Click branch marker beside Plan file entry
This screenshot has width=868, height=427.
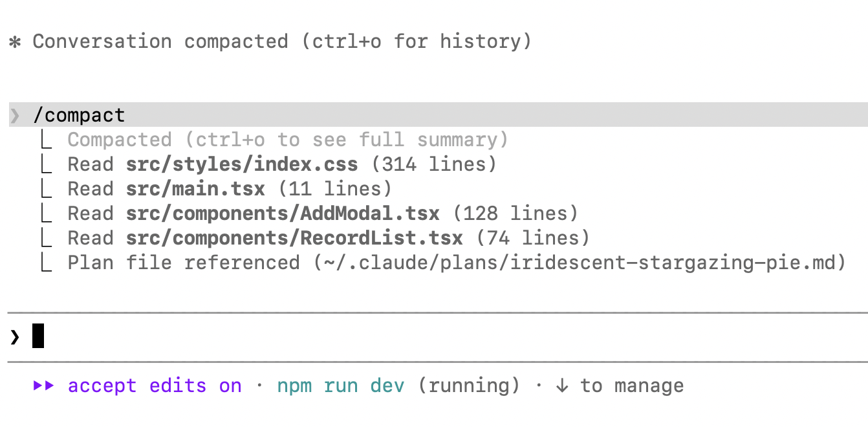click(45, 263)
